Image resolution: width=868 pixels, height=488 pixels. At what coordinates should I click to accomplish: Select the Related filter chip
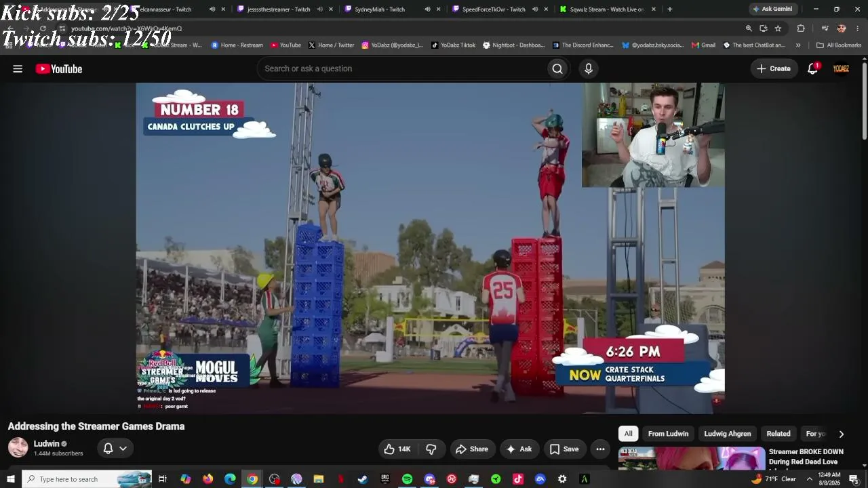pyautogui.click(x=778, y=434)
